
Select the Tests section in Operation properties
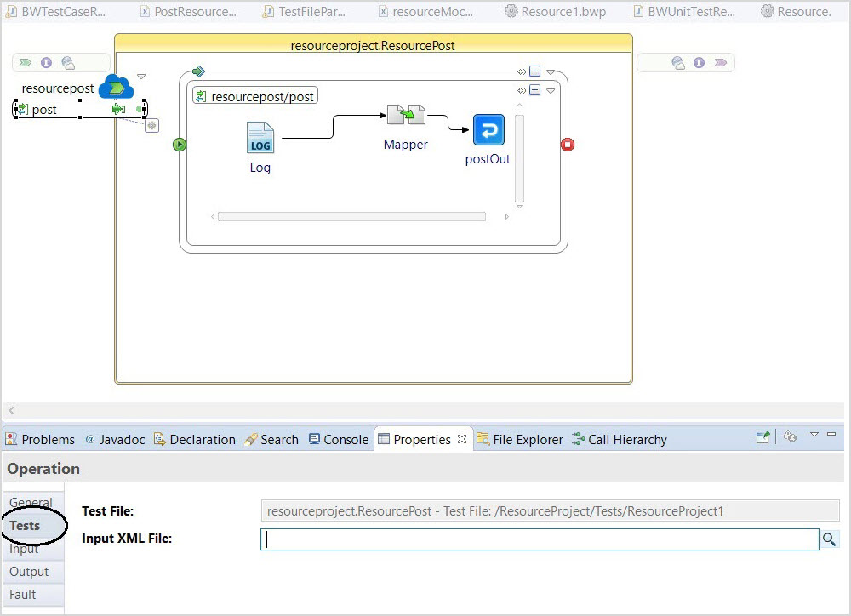(x=26, y=526)
